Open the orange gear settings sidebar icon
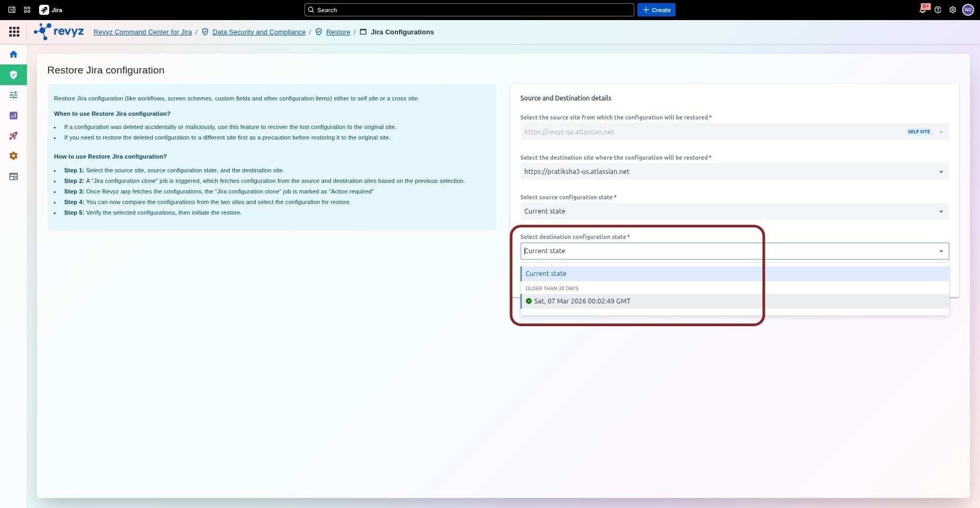 point(14,156)
